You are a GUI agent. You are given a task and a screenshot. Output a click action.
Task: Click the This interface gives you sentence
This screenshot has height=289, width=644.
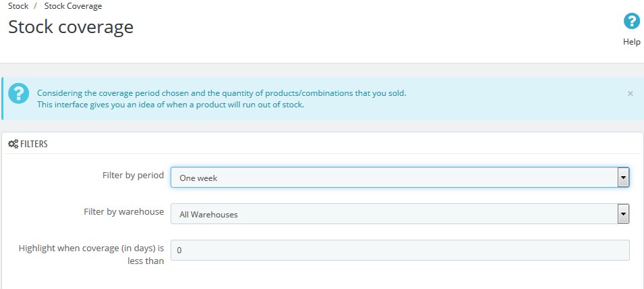(171, 105)
